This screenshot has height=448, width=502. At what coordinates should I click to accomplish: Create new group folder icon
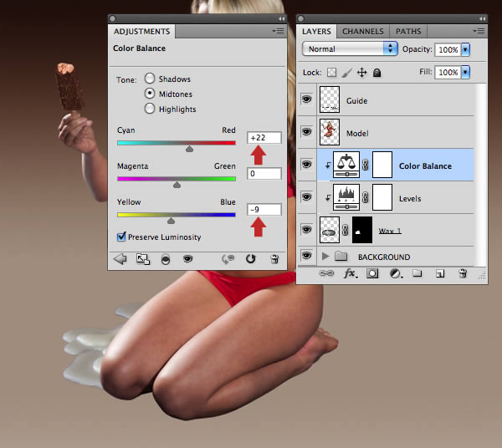tap(417, 273)
